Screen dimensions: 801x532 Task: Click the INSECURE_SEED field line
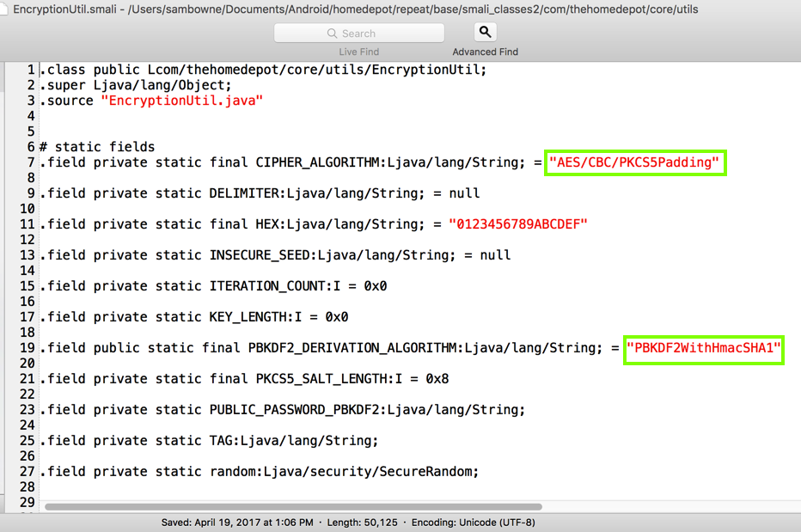[275, 255]
